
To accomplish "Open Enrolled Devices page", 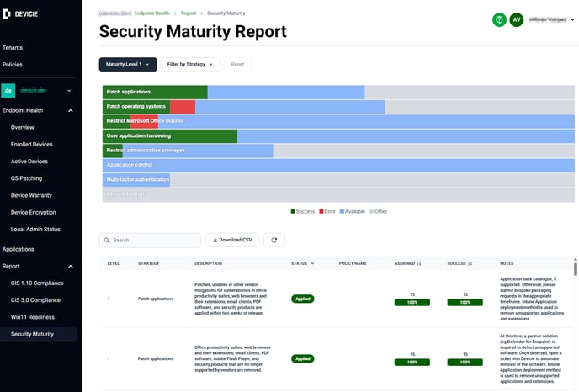I will coord(32,145).
